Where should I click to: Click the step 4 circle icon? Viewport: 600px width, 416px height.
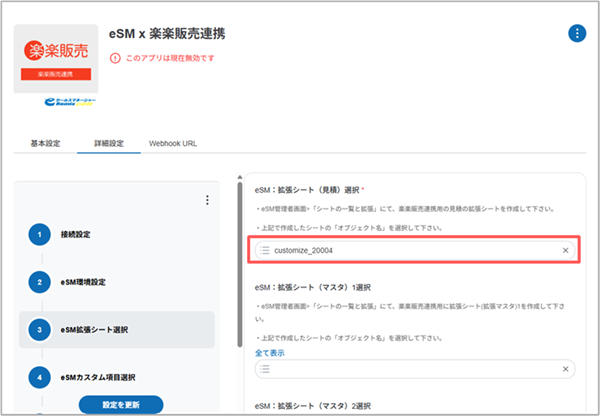pos(39,377)
